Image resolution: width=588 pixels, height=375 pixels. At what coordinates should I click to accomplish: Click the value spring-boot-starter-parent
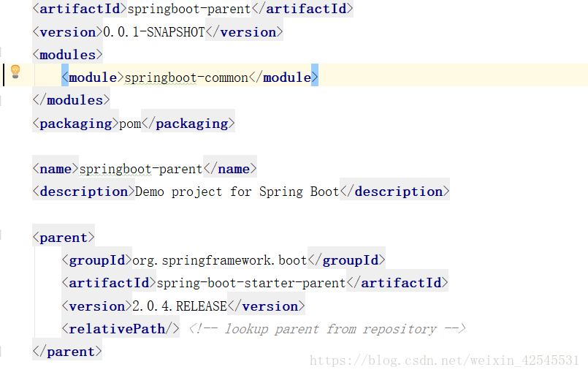[251, 283]
